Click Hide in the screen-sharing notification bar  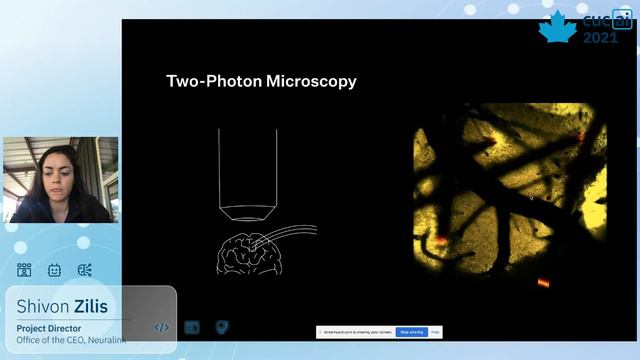(435, 332)
